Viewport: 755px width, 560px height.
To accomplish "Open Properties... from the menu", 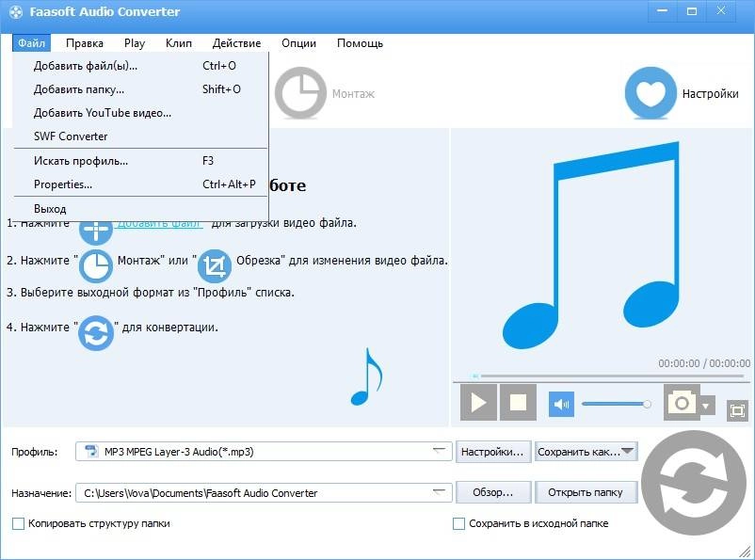I will 140,184.
